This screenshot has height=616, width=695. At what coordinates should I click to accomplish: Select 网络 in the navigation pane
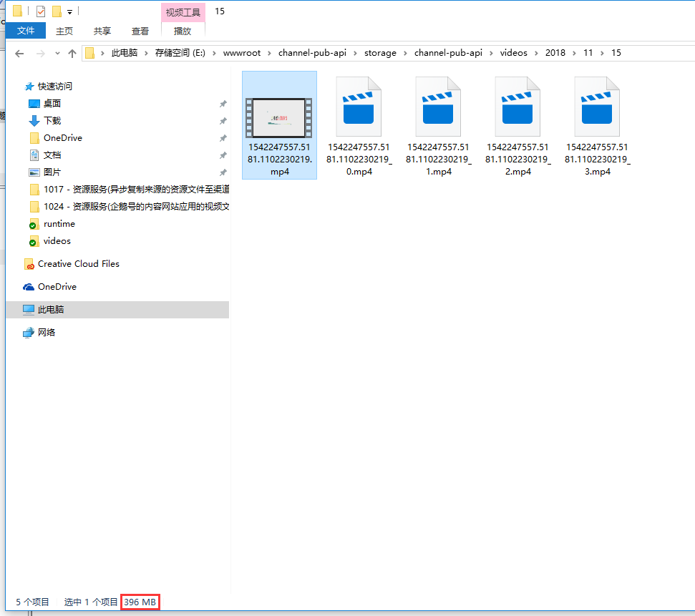(46, 333)
